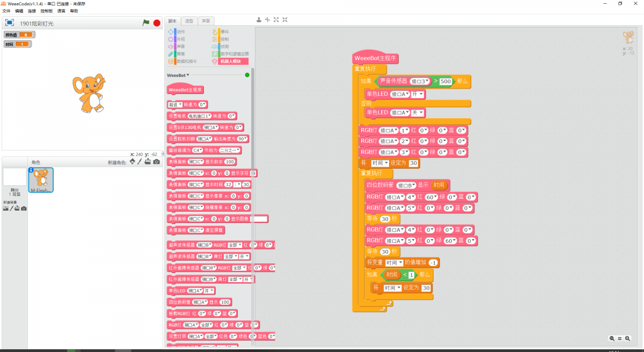The image size is (644, 352).
Task: Expand the WeeeBot extension dropdown
Action: [x=188, y=75]
